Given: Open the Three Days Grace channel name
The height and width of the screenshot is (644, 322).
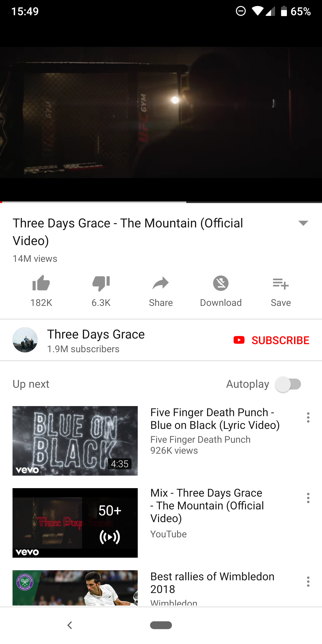Looking at the screenshot, I should coord(96,334).
